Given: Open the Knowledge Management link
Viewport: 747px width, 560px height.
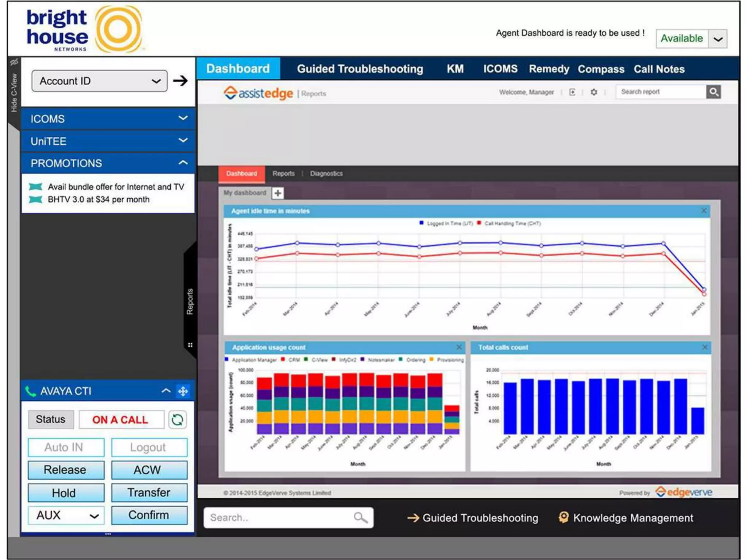Looking at the screenshot, I should [626, 518].
